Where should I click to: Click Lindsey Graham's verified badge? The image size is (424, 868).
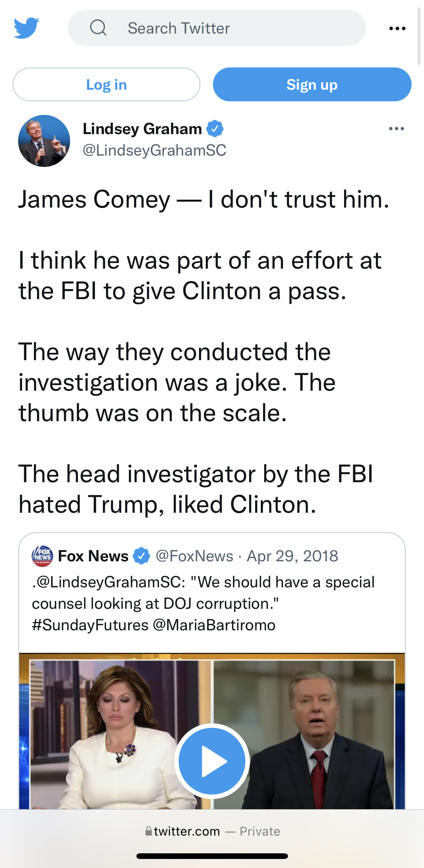click(x=215, y=129)
